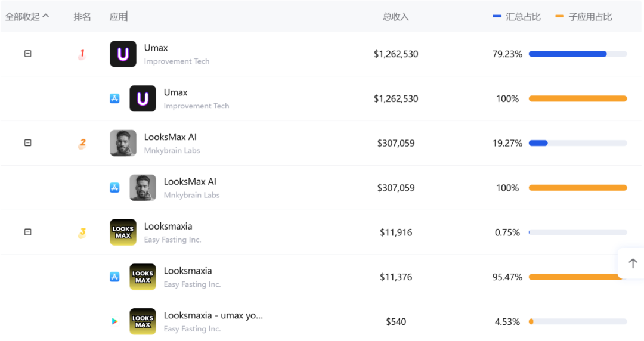
Task: Click the blue 79.23% share progress bar
Action: point(567,54)
